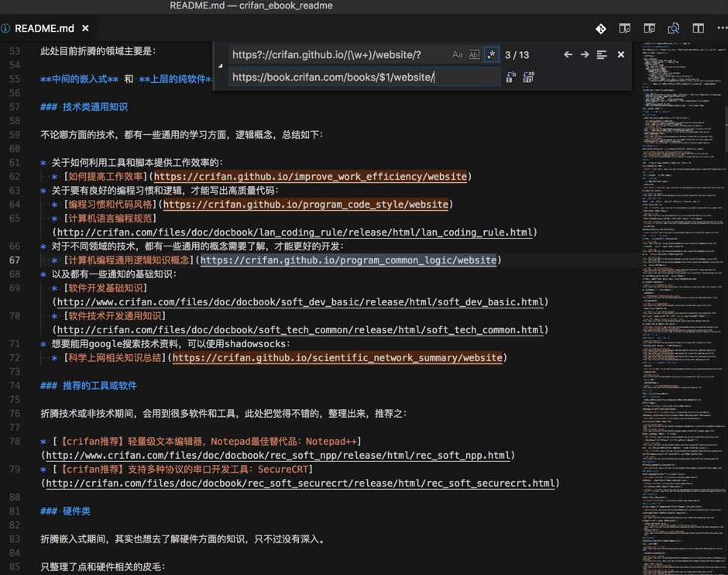The height and width of the screenshot is (575, 728).
Task: Open improve_work_efficiency website link
Action: (x=310, y=177)
